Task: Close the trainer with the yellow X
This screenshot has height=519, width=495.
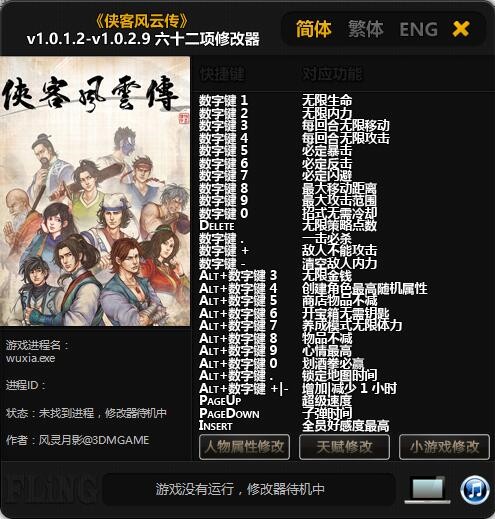Action: point(461,29)
